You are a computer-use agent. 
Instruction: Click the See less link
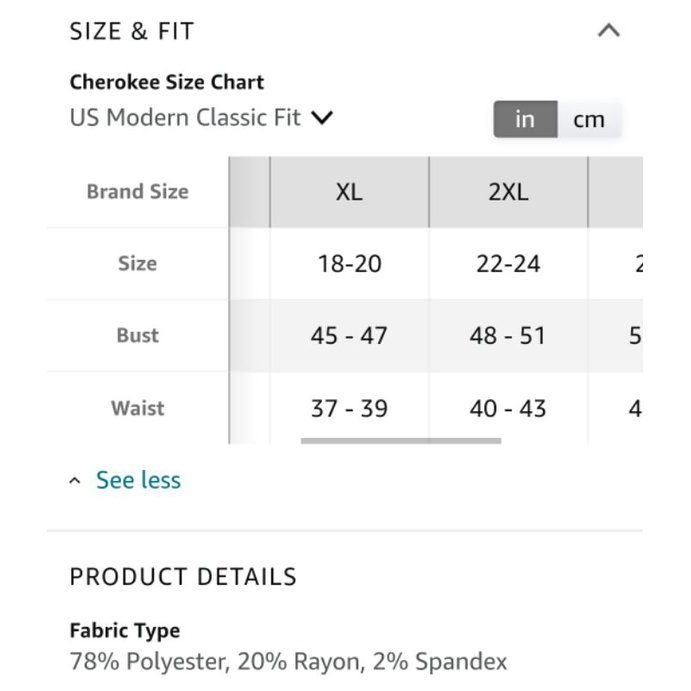138,480
